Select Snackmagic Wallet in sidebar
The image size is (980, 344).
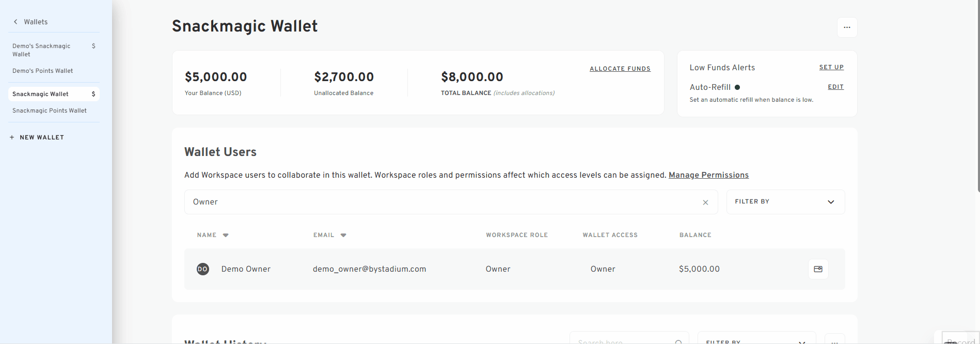click(x=40, y=94)
